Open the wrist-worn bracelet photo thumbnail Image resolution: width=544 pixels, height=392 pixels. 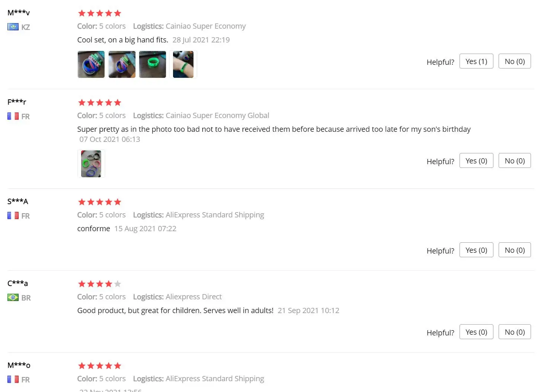[183, 64]
